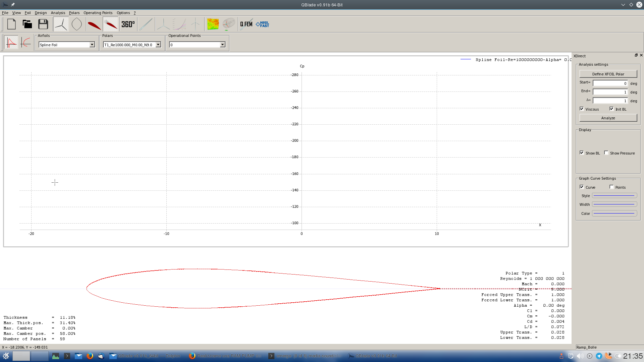Click the Start angle input field
Viewport: 644px width, 362px height.
pos(610,83)
